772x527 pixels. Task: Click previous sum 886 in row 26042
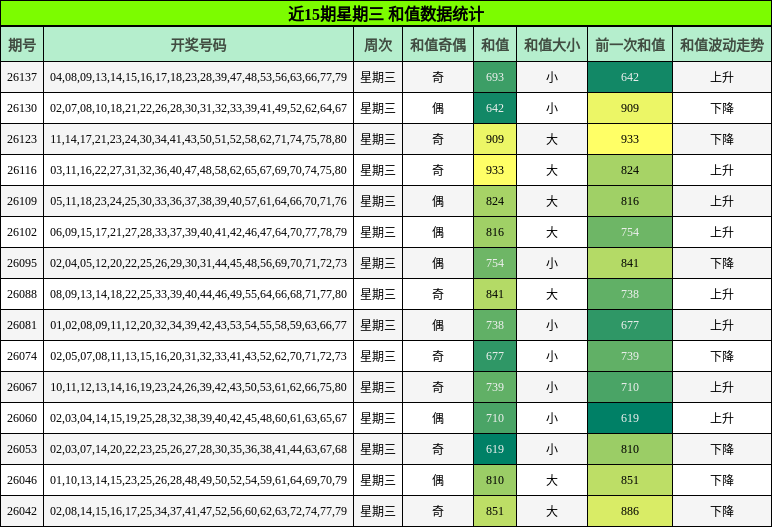coord(630,511)
